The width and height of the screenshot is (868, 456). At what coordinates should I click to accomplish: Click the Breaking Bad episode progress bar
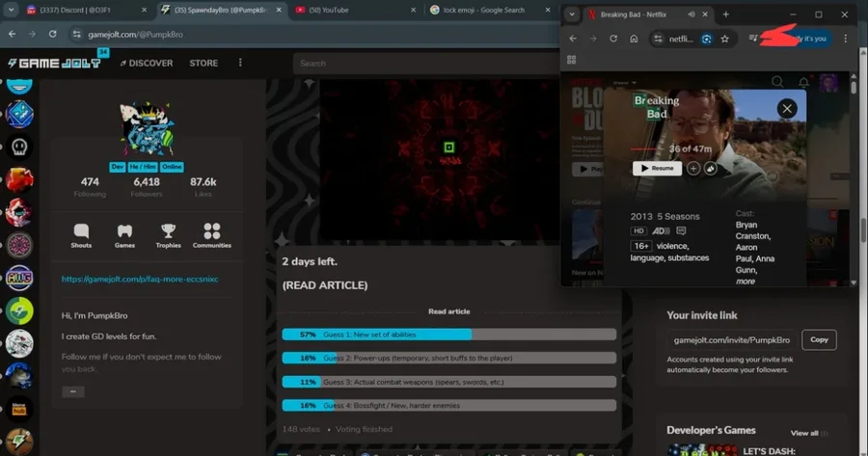click(648, 148)
